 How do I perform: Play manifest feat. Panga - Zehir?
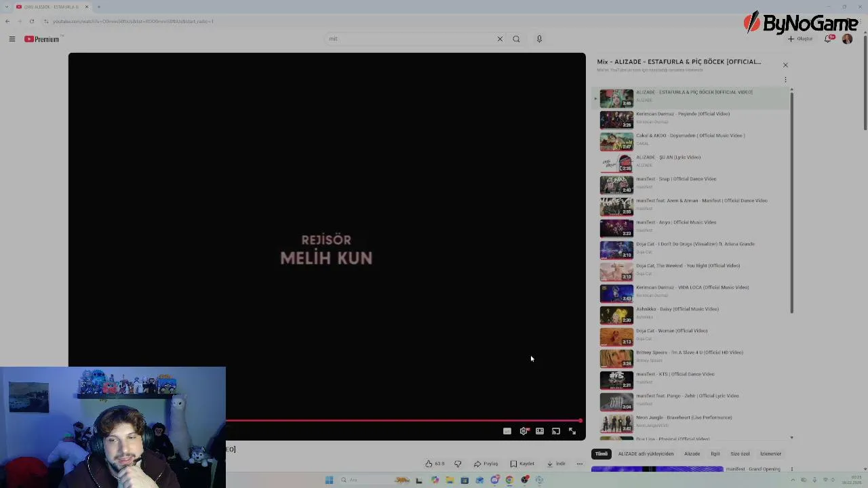[692, 401]
